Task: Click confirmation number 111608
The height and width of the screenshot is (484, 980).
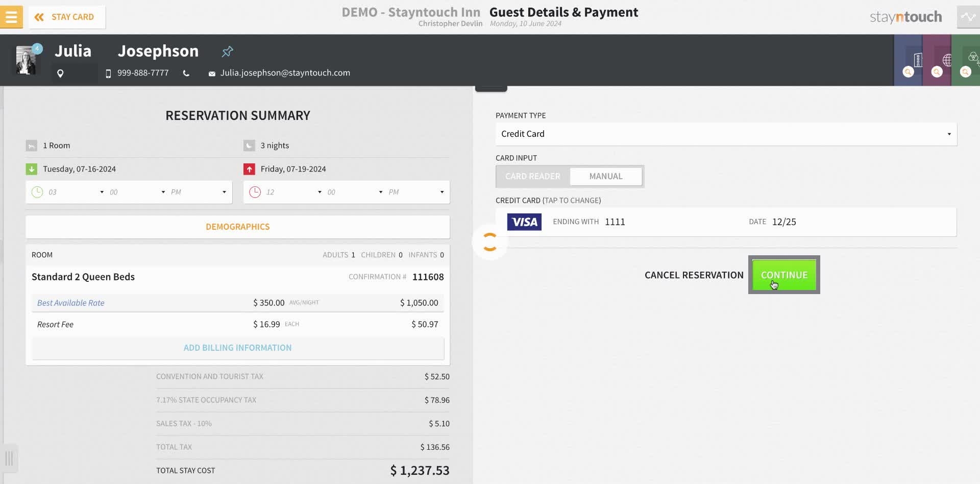Action: point(428,277)
